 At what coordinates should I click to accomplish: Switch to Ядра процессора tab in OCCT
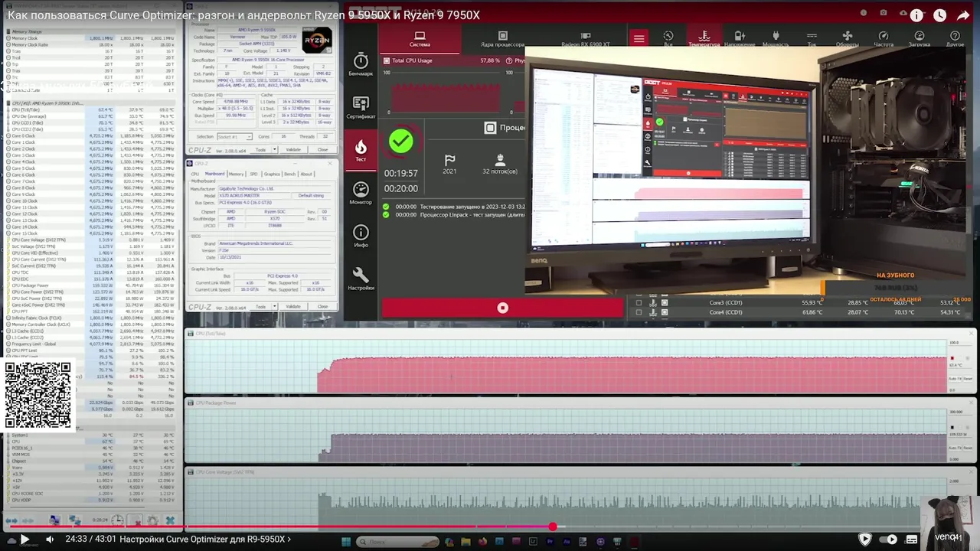pyautogui.click(x=502, y=40)
